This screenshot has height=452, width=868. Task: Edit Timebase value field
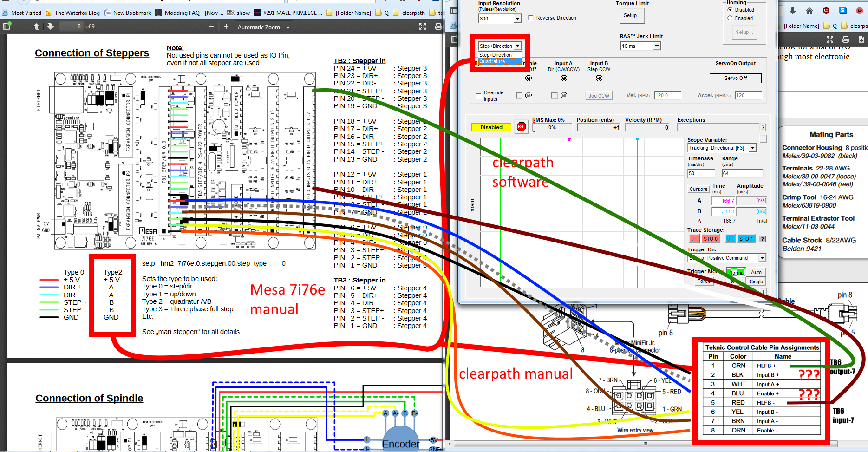pos(701,173)
